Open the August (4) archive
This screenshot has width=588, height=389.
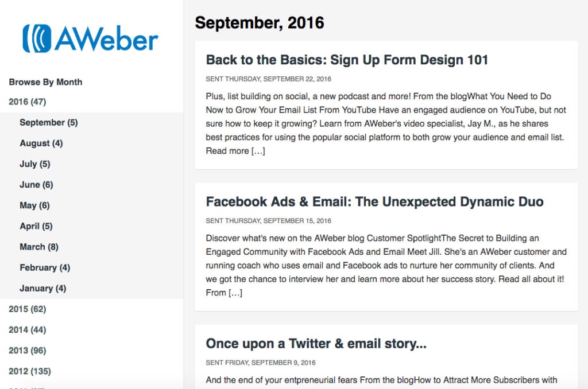(x=41, y=143)
